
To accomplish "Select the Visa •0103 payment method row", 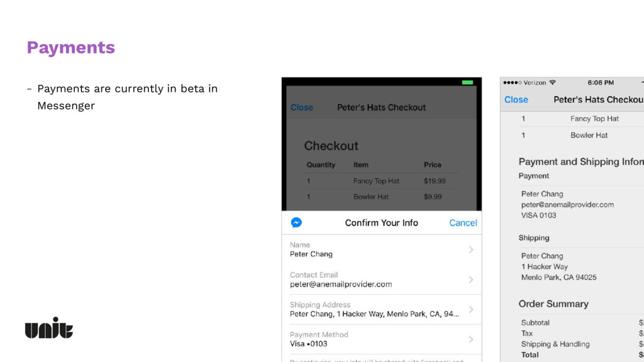I will click(x=382, y=339).
